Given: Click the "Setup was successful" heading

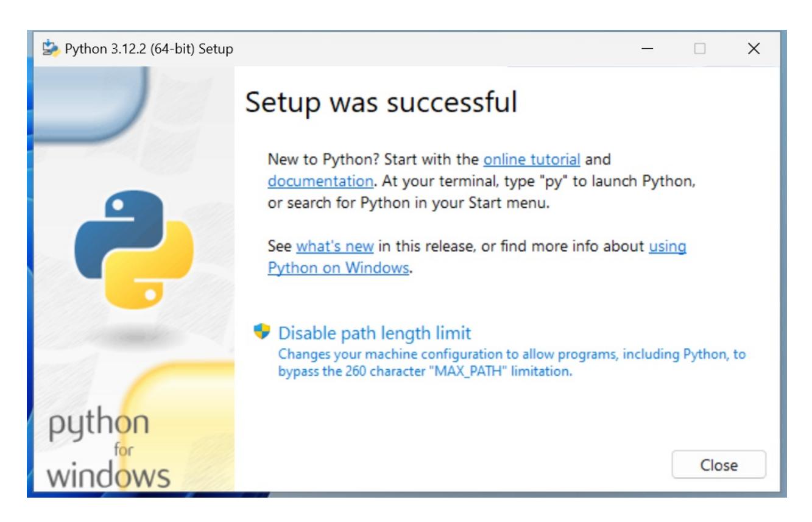Looking at the screenshot, I should (381, 104).
